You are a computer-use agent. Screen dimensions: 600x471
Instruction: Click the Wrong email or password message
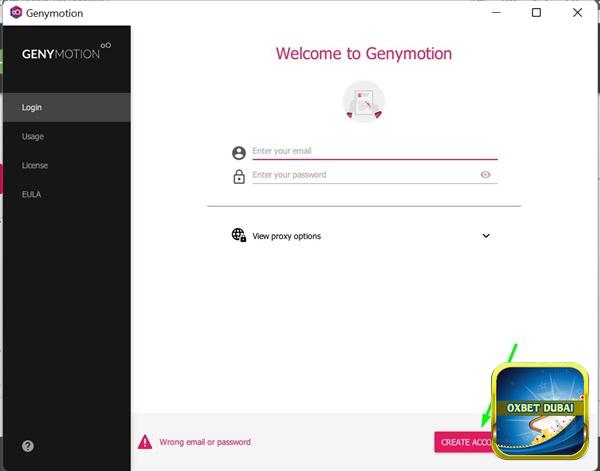click(205, 442)
